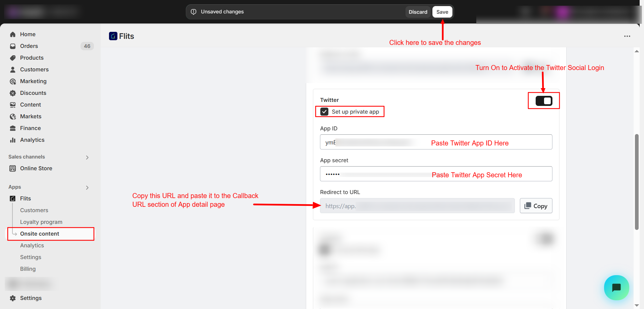Click the Customers person icon
This screenshot has height=309, width=644.
pyautogui.click(x=13, y=70)
